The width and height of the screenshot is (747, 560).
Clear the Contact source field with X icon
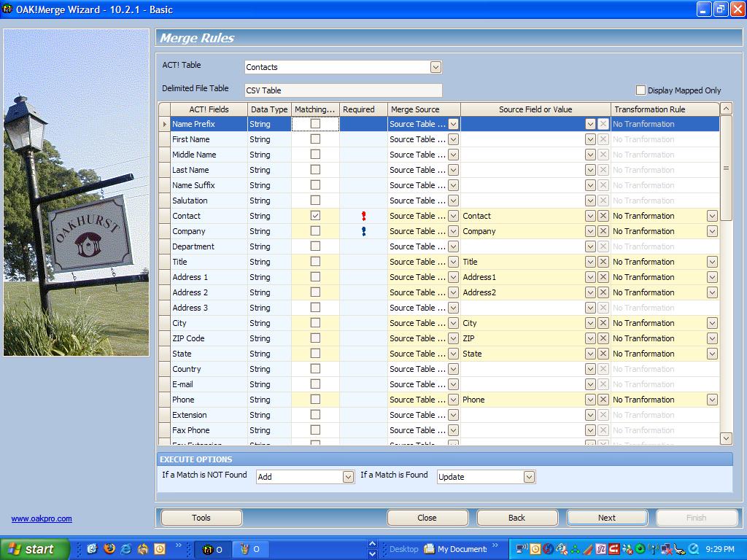point(603,216)
